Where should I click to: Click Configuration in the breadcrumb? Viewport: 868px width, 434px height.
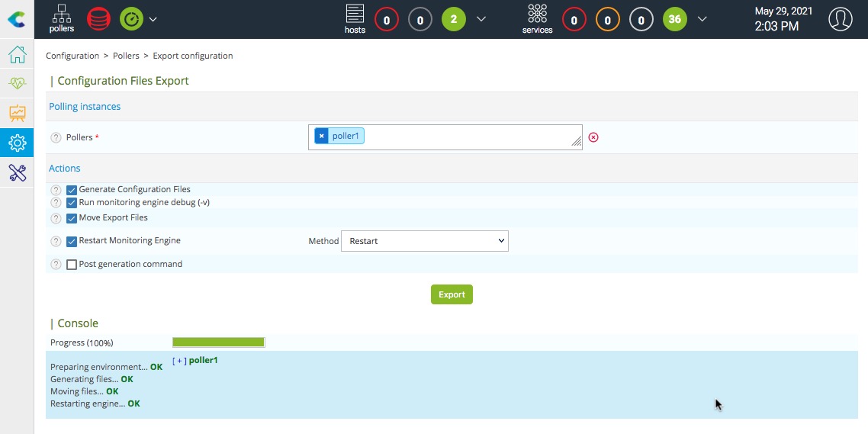tap(72, 56)
